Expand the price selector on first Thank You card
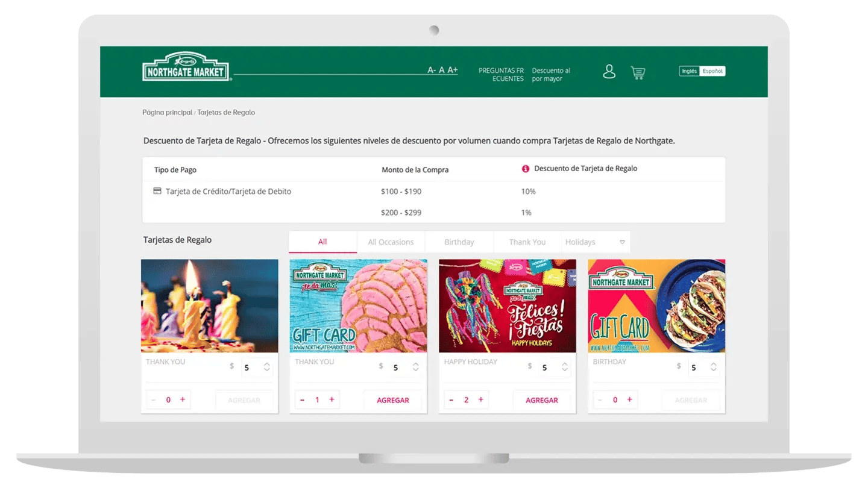 click(x=266, y=366)
